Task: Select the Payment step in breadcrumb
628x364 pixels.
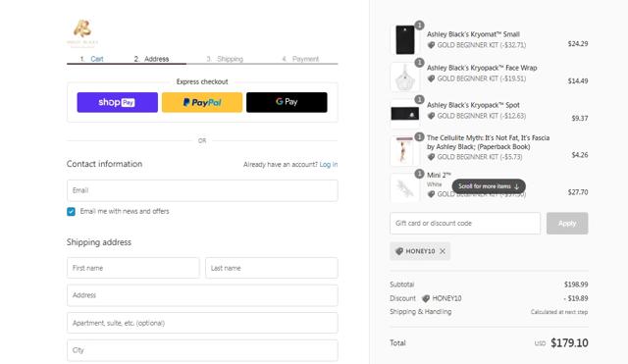Action: (x=305, y=59)
